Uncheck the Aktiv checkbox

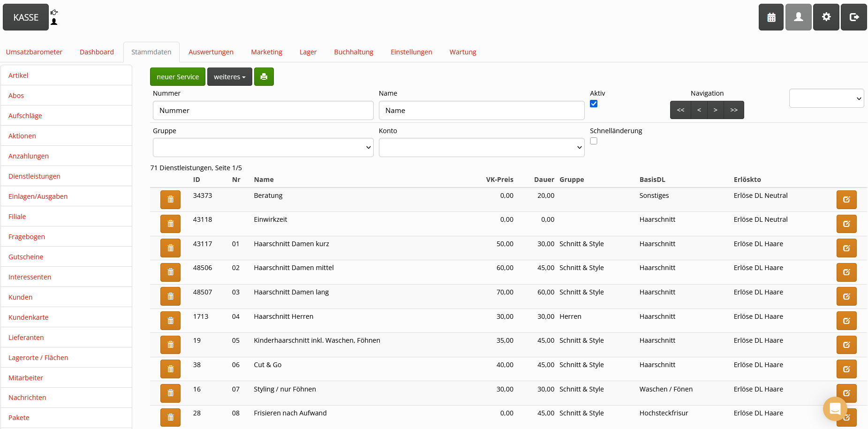click(x=594, y=104)
